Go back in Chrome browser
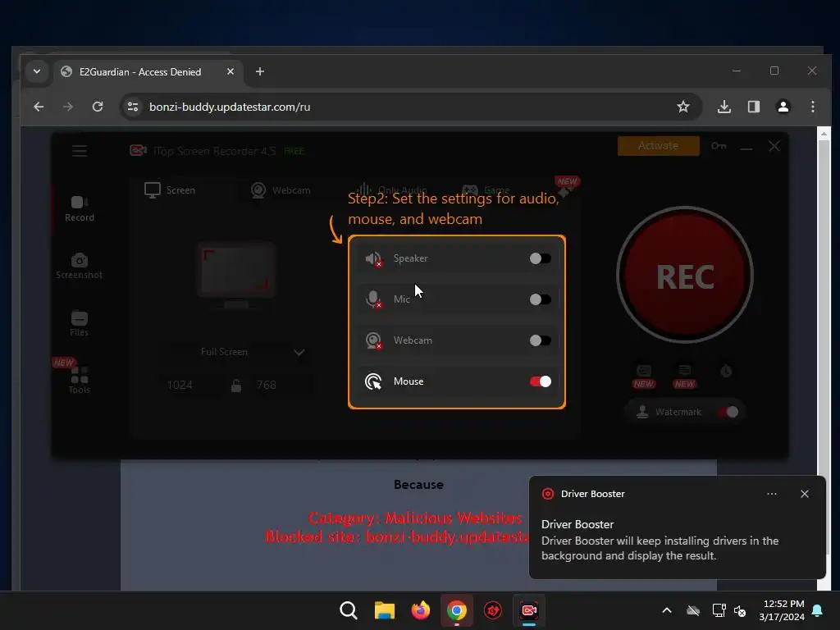The height and width of the screenshot is (630, 840). [x=39, y=107]
